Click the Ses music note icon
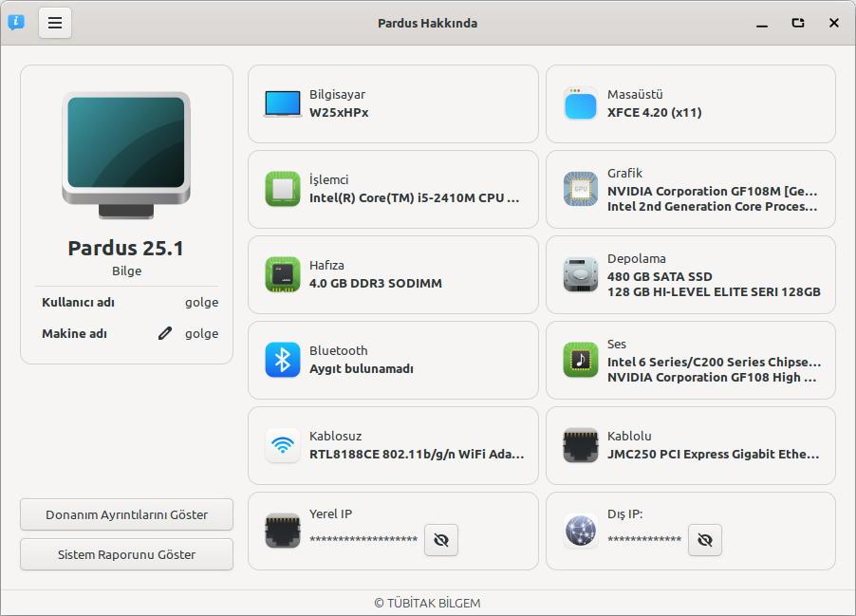Screen dimensions: 856x616 pyautogui.click(x=581, y=360)
